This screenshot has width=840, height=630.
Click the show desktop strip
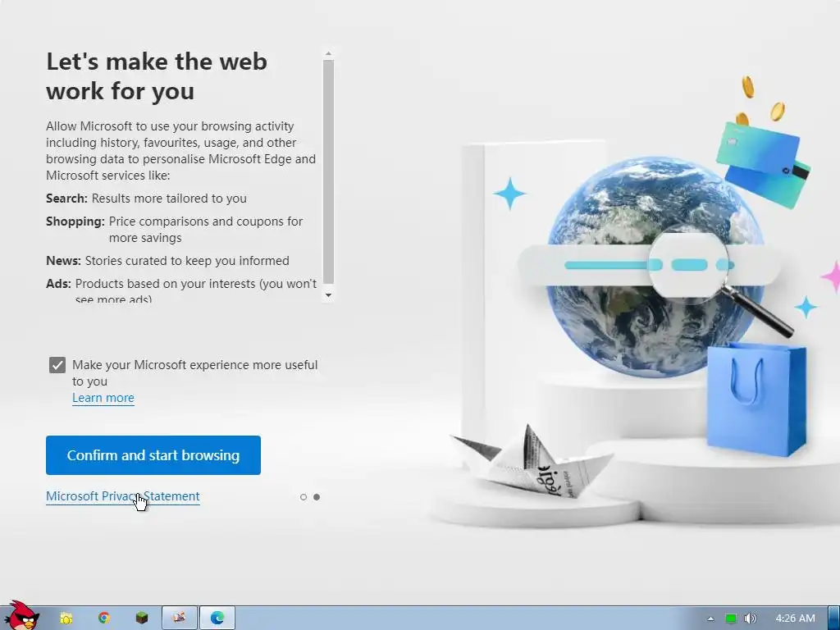click(x=833, y=619)
